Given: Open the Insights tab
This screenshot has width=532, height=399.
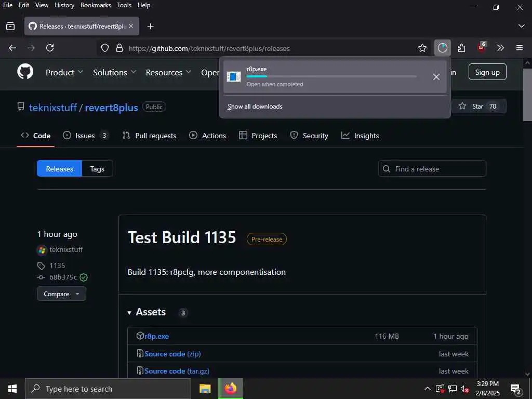Looking at the screenshot, I should pos(360,136).
